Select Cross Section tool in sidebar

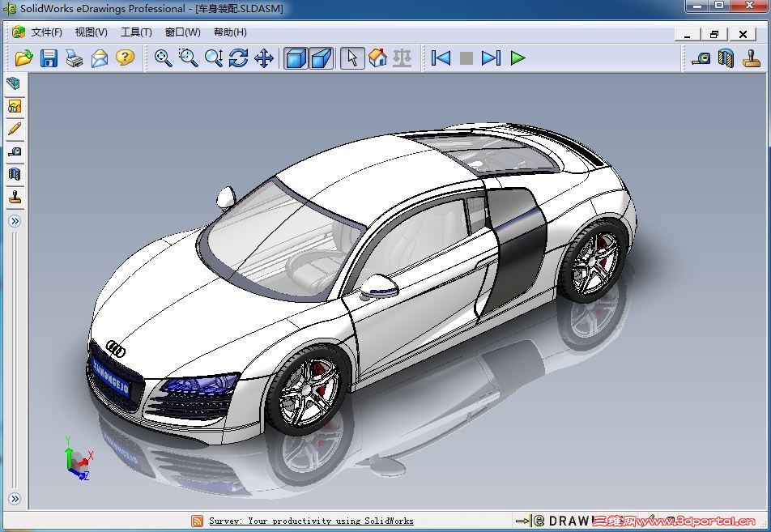pos(15,174)
